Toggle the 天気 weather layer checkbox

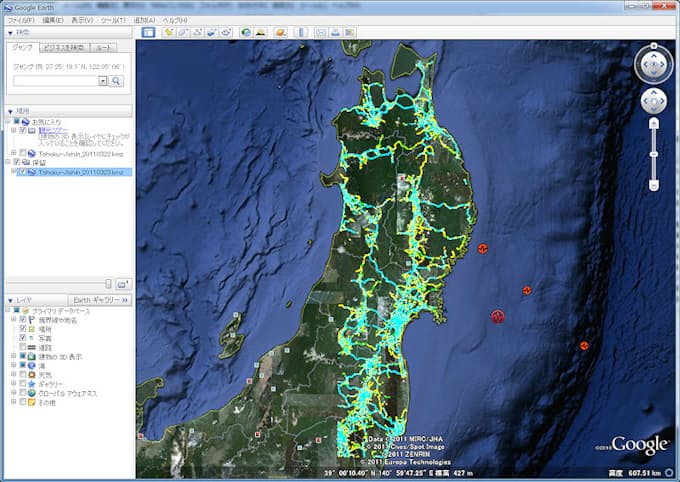pos(22,375)
